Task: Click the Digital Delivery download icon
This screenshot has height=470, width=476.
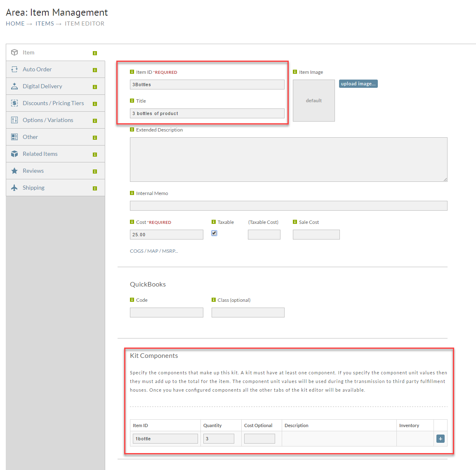Action: (14, 86)
